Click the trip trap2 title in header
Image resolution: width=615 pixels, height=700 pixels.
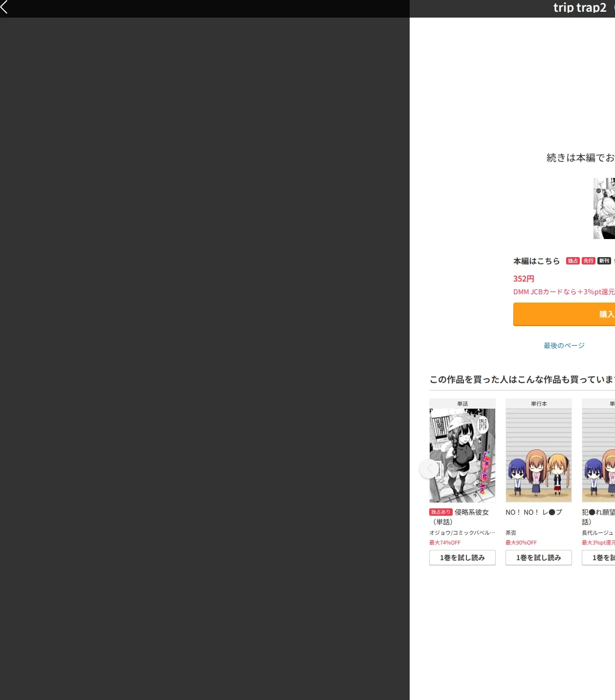(580, 7)
